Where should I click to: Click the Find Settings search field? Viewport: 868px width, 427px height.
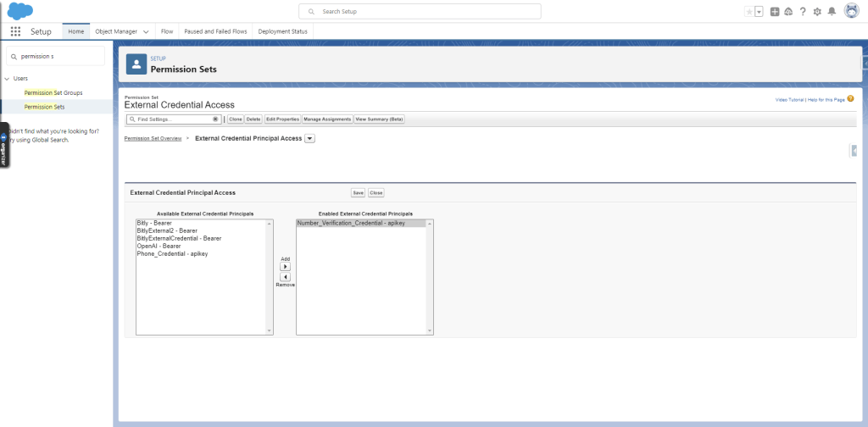point(173,119)
